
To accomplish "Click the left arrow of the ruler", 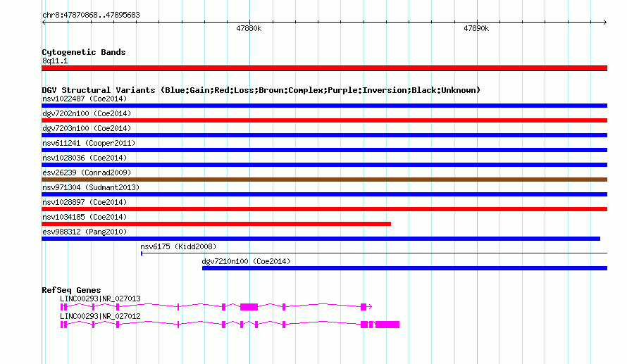I will (x=44, y=23).
